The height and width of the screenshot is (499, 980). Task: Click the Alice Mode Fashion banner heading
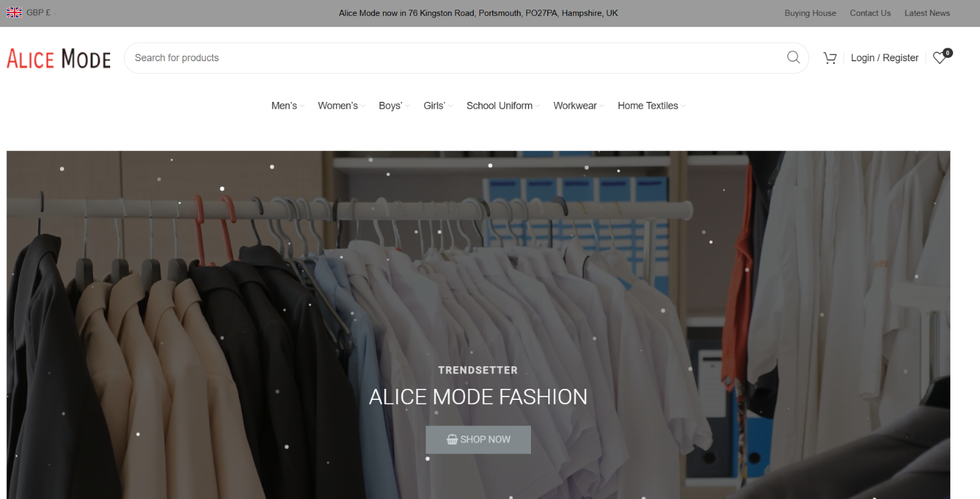(x=478, y=397)
